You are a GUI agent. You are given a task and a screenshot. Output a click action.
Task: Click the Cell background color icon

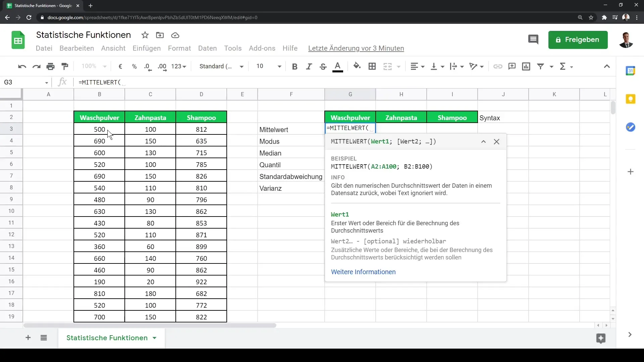pyautogui.click(x=357, y=66)
